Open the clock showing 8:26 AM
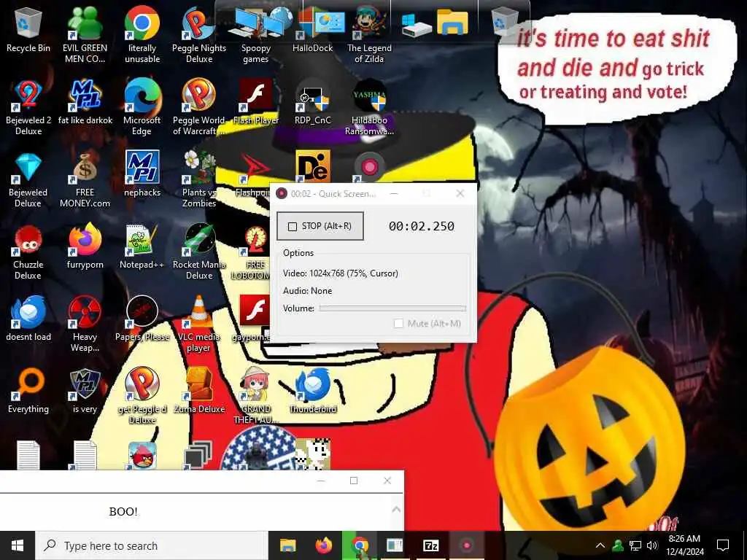 [x=684, y=545]
